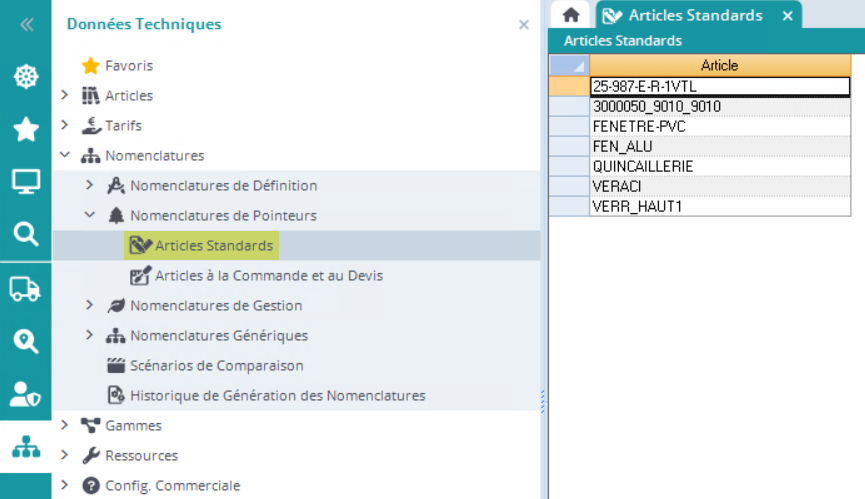Open the star favorites sidebar icon
865x499 pixels.
(x=25, y=129)
